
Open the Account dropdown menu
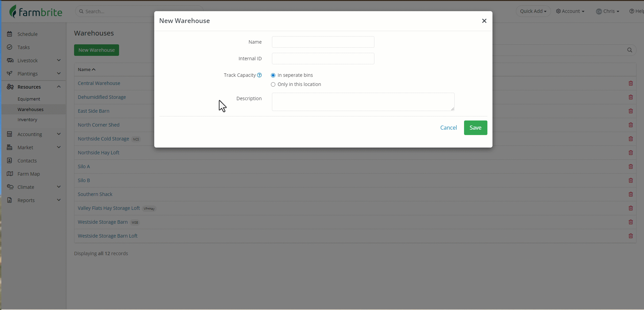(570, 11)
